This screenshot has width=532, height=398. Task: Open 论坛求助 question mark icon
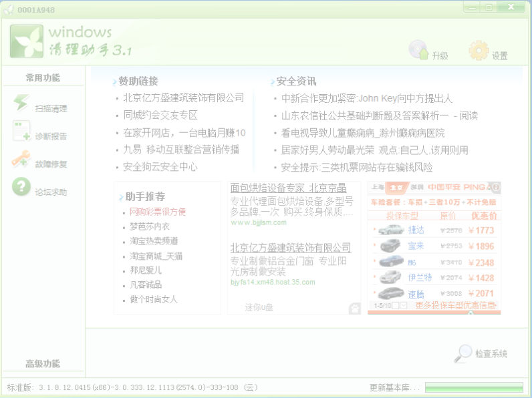[x=21, y=186]
